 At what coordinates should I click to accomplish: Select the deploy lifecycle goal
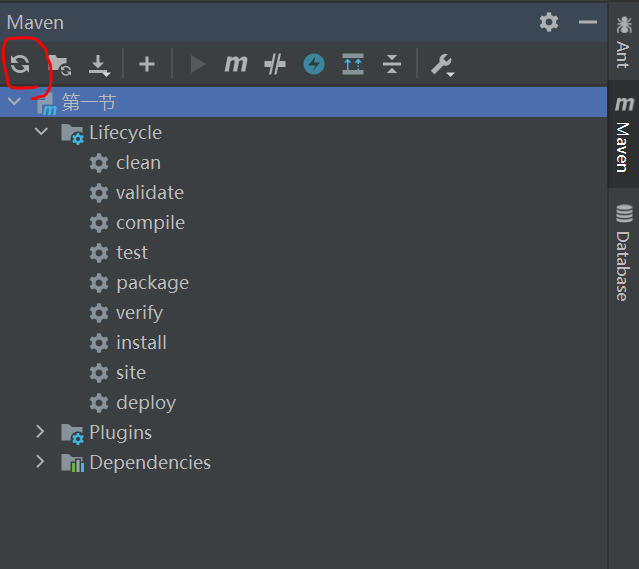(146, 403)
